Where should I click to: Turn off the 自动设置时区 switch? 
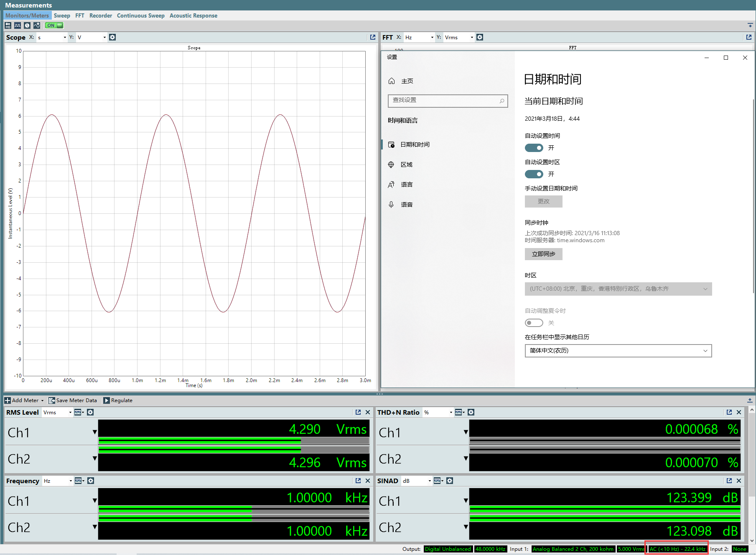pos(534,174)
